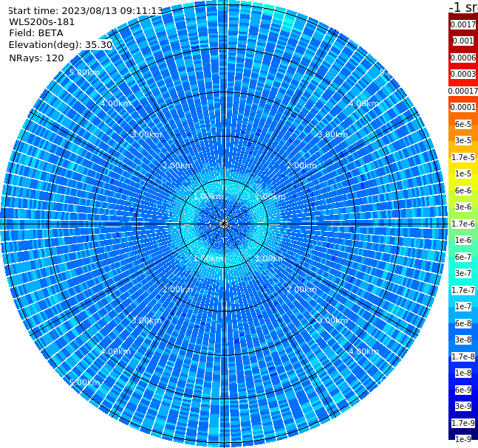Click the 0.0003 colorbar tick label
This screenshot has width=478, height=448.
point(463,74)
